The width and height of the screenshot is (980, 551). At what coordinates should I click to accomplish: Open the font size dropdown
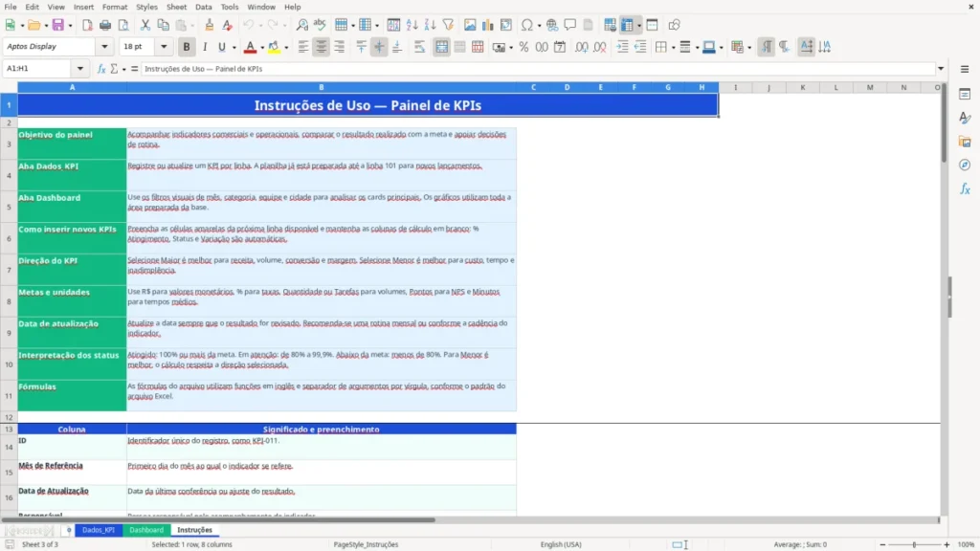[164, 46]
